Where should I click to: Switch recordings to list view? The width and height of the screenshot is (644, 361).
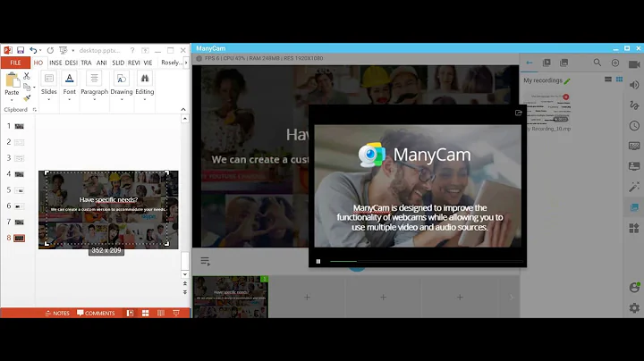(608, 80)
